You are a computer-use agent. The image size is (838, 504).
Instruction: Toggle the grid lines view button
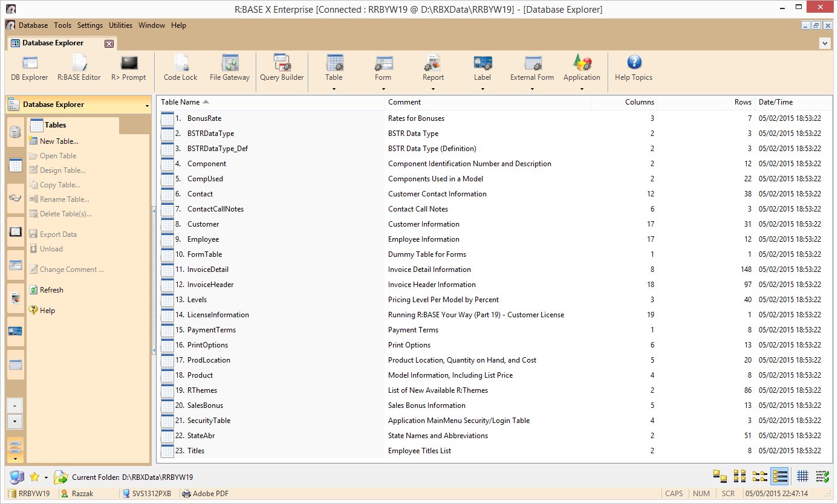802,476
